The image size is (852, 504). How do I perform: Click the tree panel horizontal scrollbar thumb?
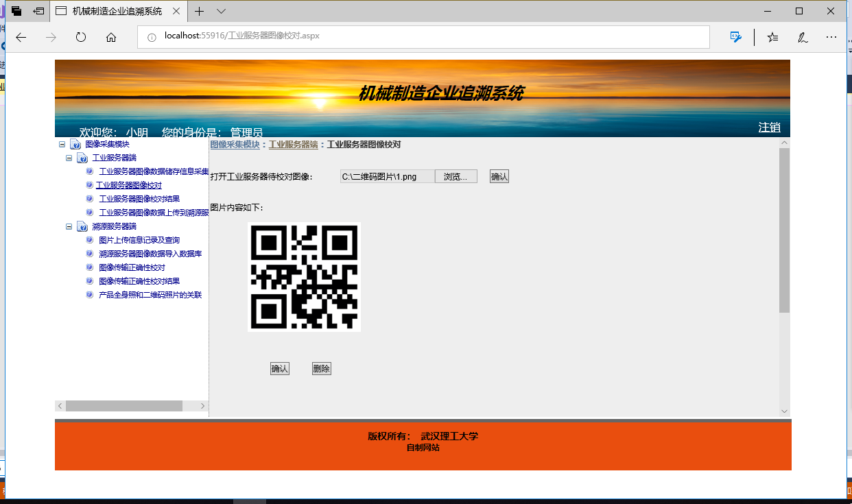124,406
